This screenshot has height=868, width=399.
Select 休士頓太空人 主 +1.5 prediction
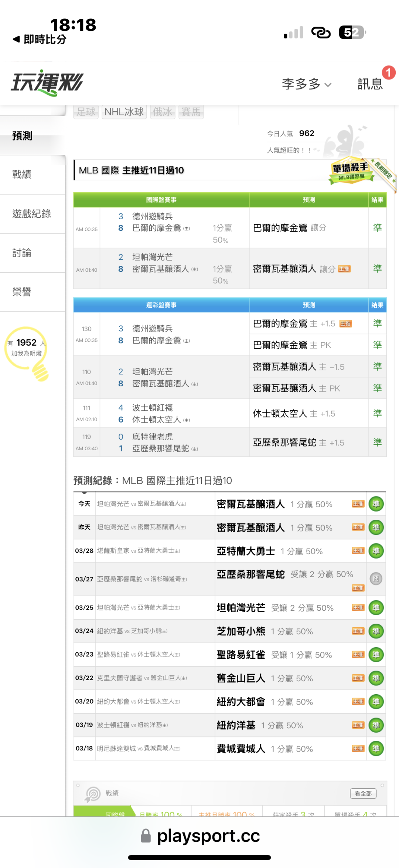[294, 414]
